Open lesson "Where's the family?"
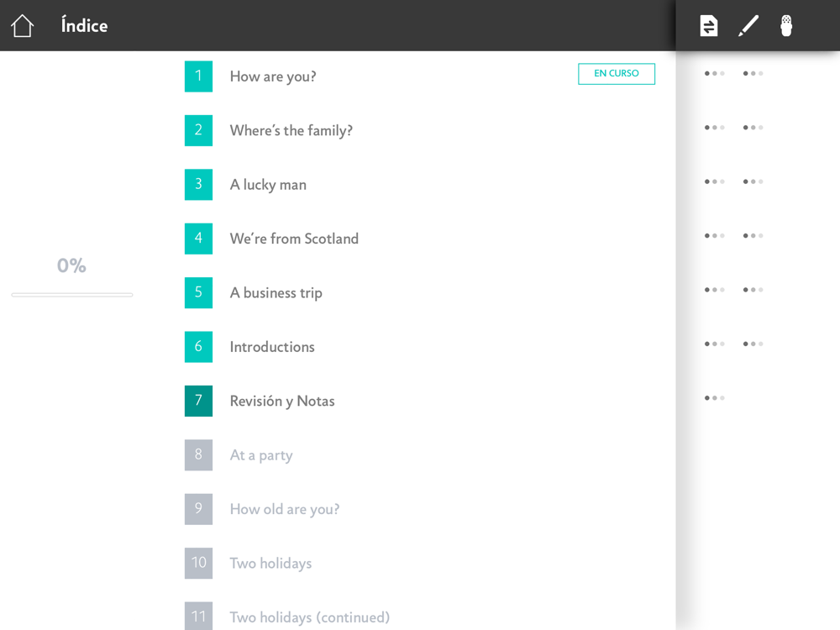Image resolution: width=840 pixels, height=630 pixels. (x=291, y=130)
